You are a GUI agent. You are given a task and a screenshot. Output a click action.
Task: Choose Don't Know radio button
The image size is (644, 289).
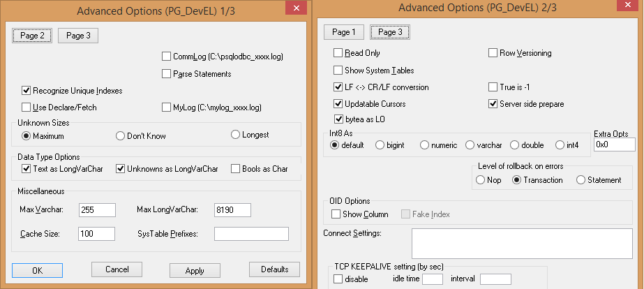tap(120, 135)
